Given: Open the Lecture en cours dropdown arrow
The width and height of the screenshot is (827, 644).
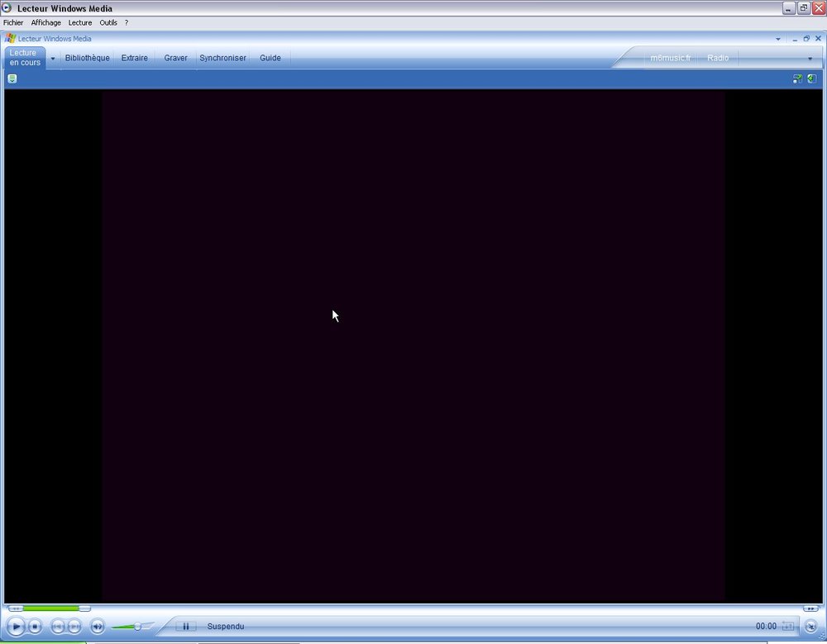Looking at the screenshot, I should (x=51, y=59).
